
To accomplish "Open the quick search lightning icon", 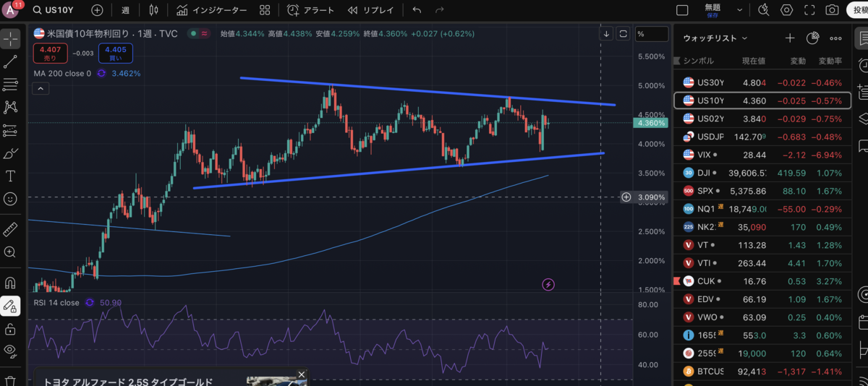I will pos(764,10).
